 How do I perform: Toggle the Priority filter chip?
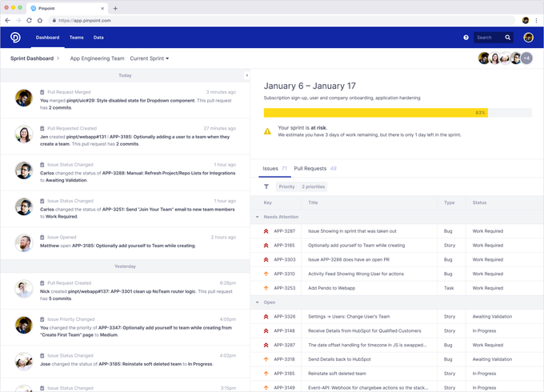286,186
